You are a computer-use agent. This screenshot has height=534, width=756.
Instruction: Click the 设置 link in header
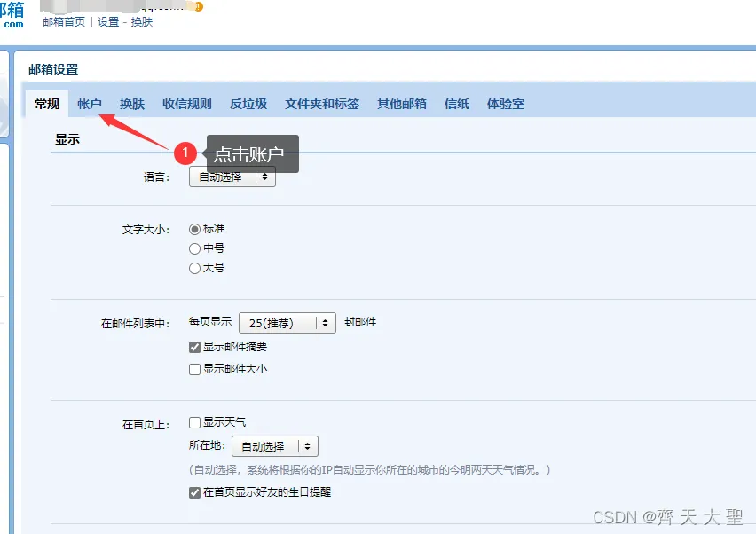pyautogui.click(x=108, y=21)
